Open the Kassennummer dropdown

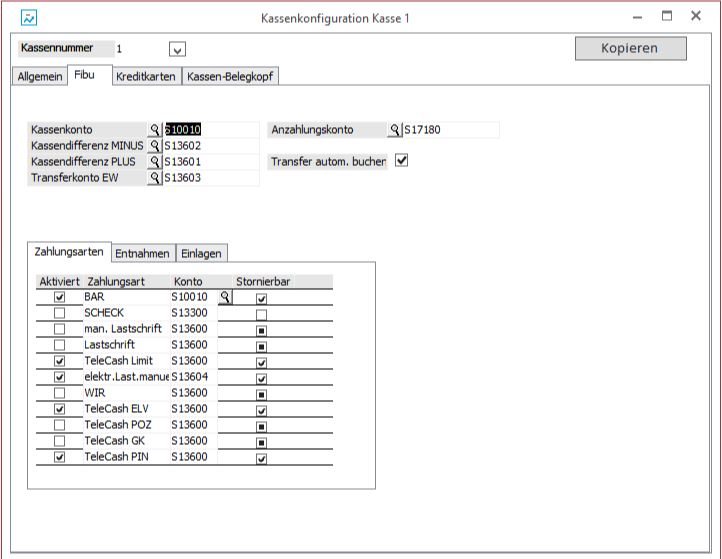coord(177,49)
